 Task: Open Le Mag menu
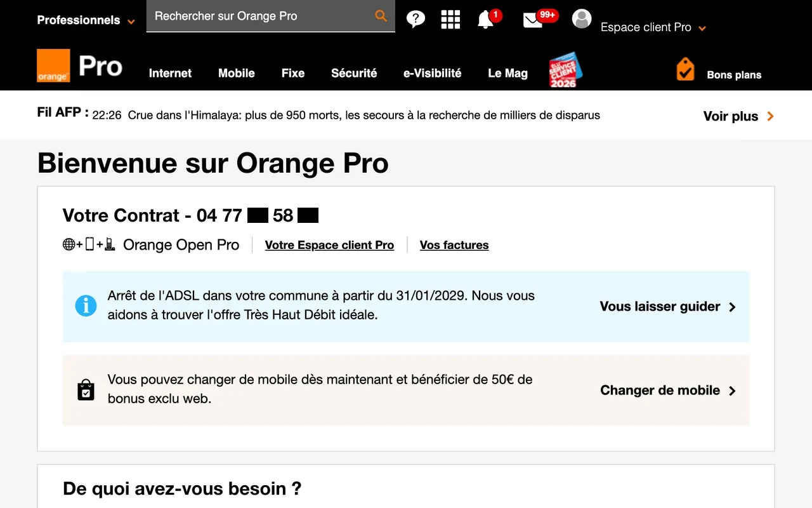point(507,73)
